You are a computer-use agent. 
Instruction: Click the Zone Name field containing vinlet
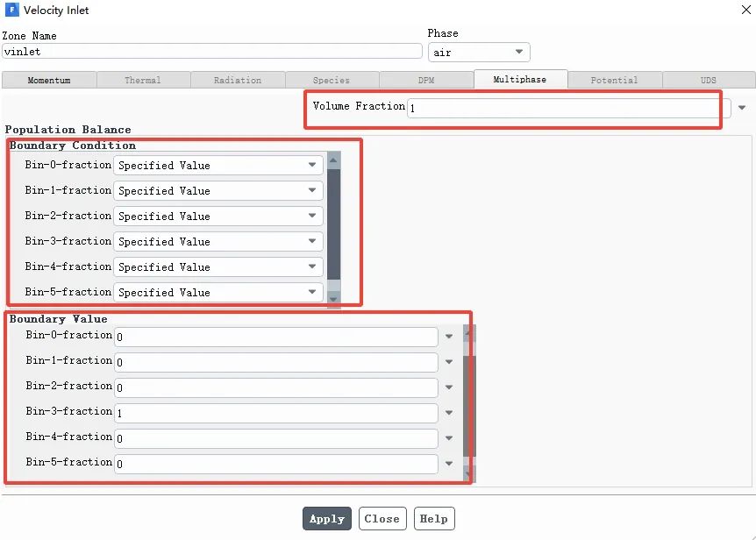211,52
